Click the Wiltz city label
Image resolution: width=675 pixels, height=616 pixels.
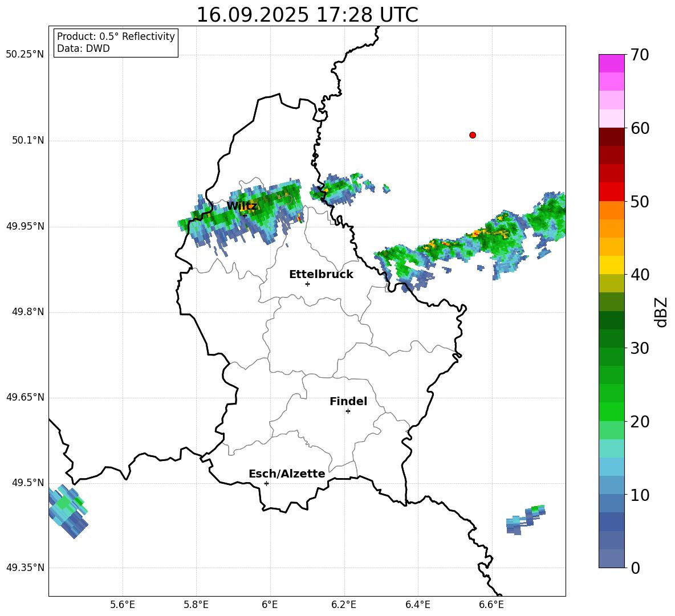[242, 206]
